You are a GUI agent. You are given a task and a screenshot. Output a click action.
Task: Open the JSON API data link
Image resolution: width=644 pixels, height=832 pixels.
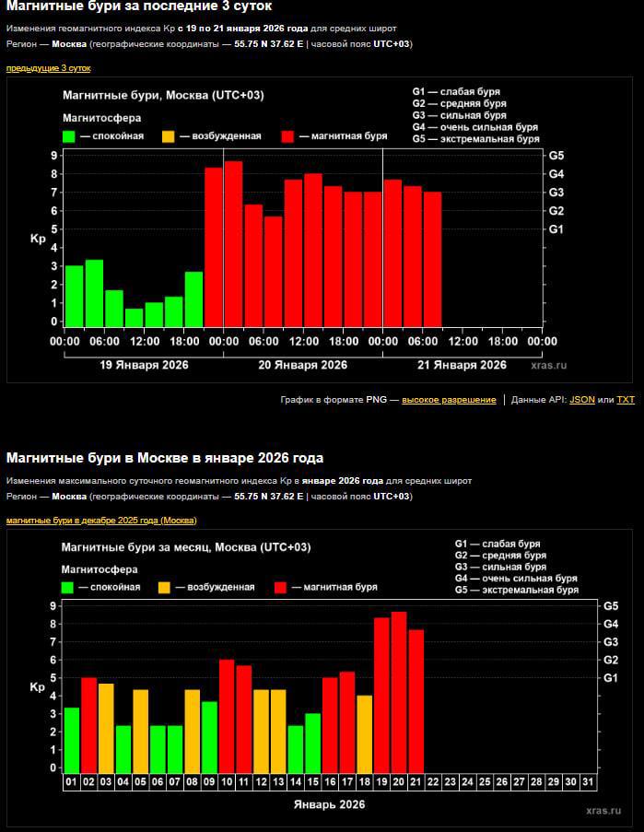[582, 400]
